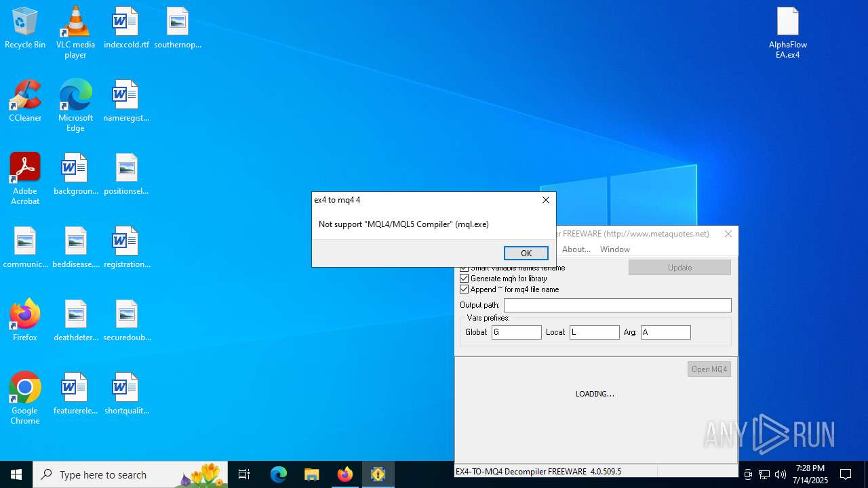868x488 pixels.
Task: Launch Edge from the taskbar
Action: click(279, 474)
